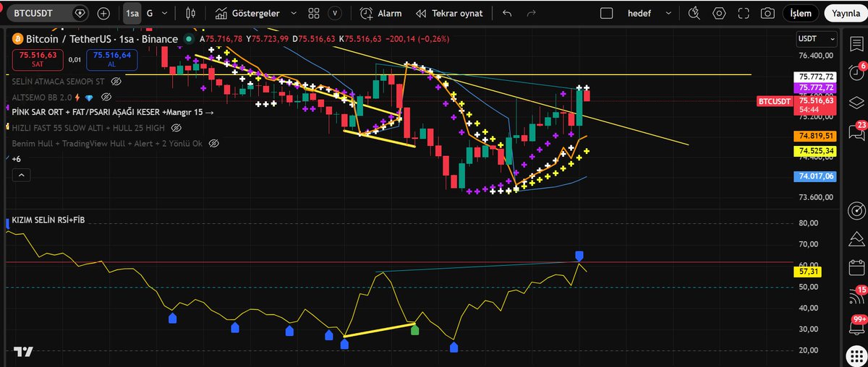Viewport: 868px width, 367px height.
Task: Select the 1sa hourly timeframe
Action: click(x=131, y=13)
